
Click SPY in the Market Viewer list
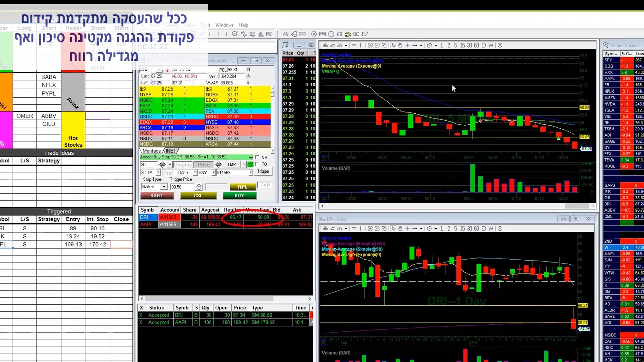[609, 60]
